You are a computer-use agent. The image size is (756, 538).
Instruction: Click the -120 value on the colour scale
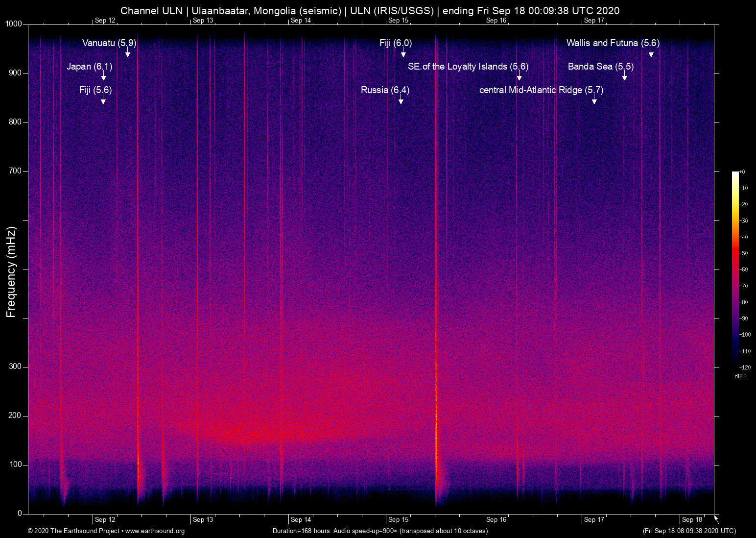click(x=745, y=367)
